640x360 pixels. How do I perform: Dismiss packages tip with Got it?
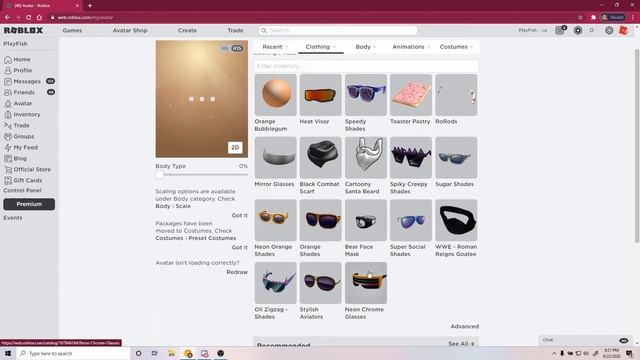point(240,248)
